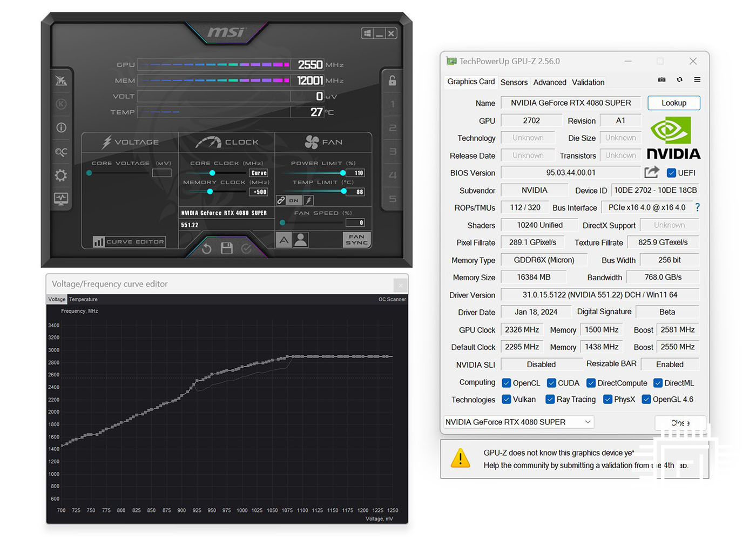The width and height of the screenshot is (756, 540).
Task: Click the Bus Interface question mark
Action: pyautogui.click(x=697, y=207)
